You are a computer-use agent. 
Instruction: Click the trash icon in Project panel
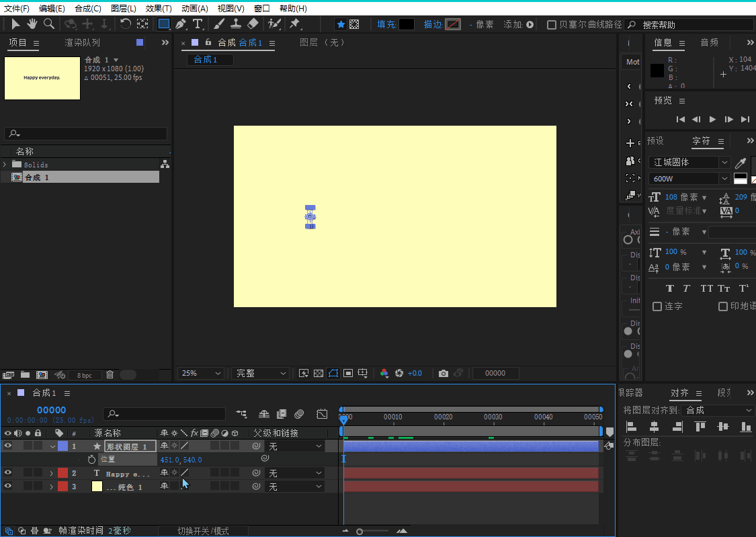[110, 374]
